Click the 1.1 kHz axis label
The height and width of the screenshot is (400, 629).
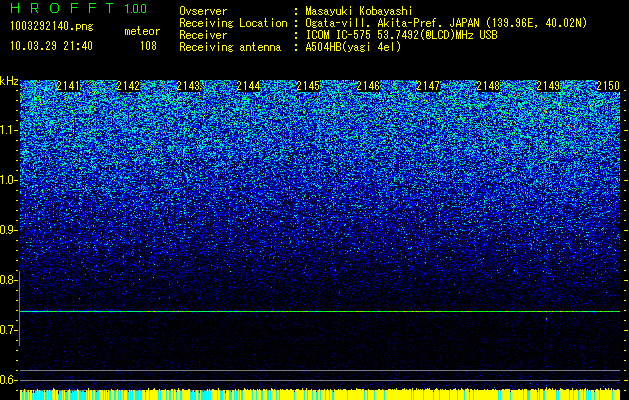[7, 130]
